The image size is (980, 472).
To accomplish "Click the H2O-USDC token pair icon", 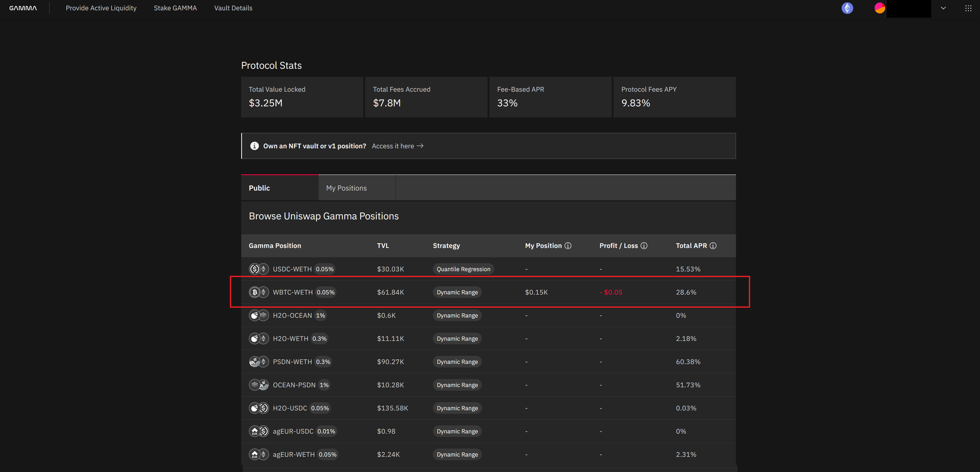I will tap(259, 408).
